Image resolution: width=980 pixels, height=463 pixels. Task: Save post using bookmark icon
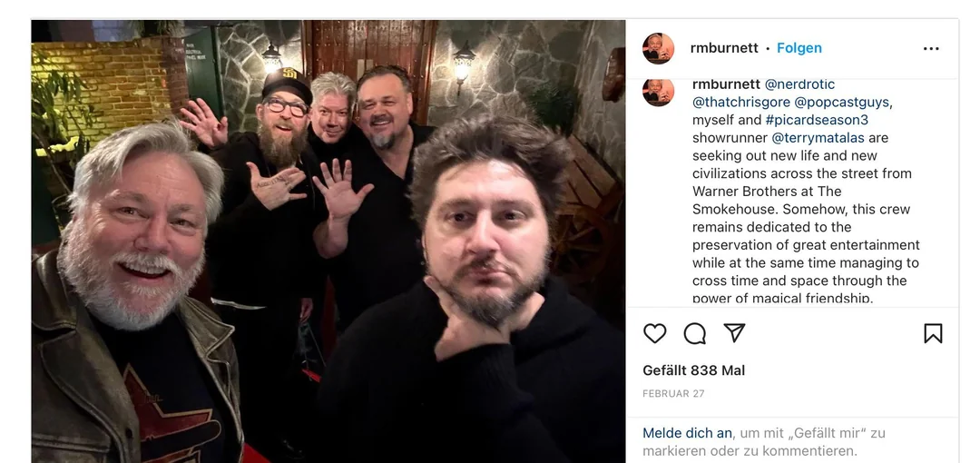pos(933,333)
